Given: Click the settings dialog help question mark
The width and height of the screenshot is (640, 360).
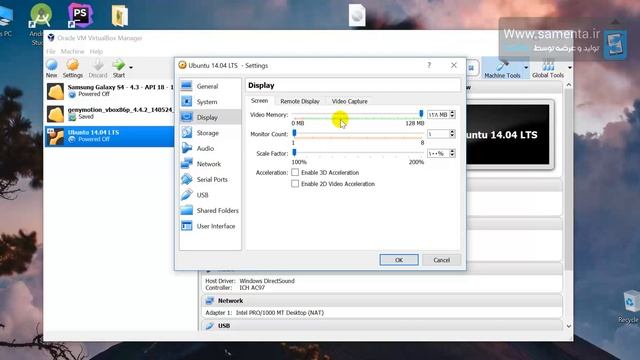Looking at the screenshot, I should click(429, 65).
